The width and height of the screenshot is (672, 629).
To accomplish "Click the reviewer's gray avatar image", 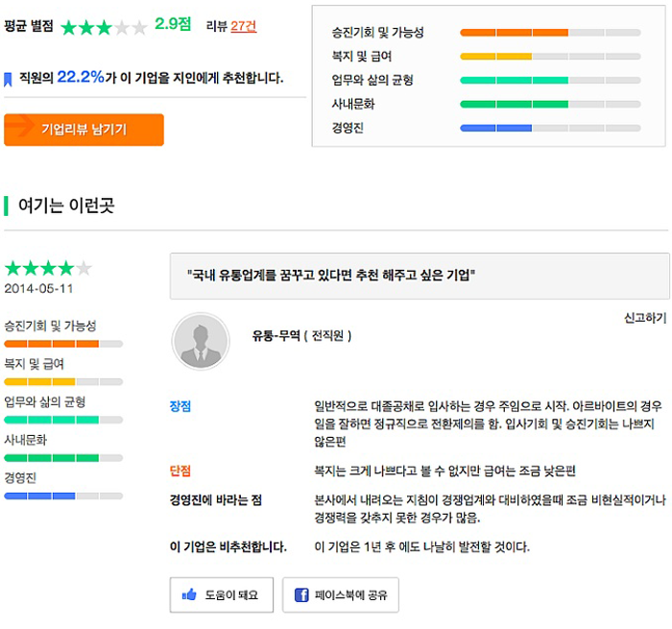I will [201, 341].
